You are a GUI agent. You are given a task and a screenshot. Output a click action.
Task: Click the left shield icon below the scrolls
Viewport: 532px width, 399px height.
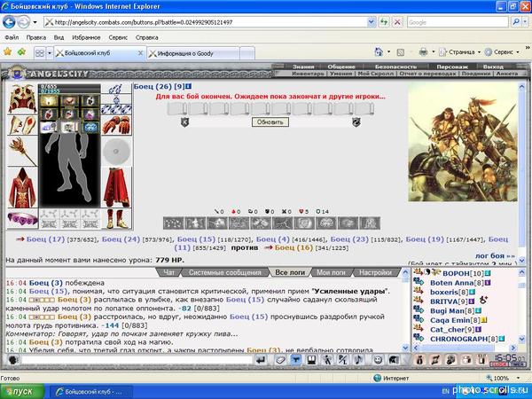[184, 122]
